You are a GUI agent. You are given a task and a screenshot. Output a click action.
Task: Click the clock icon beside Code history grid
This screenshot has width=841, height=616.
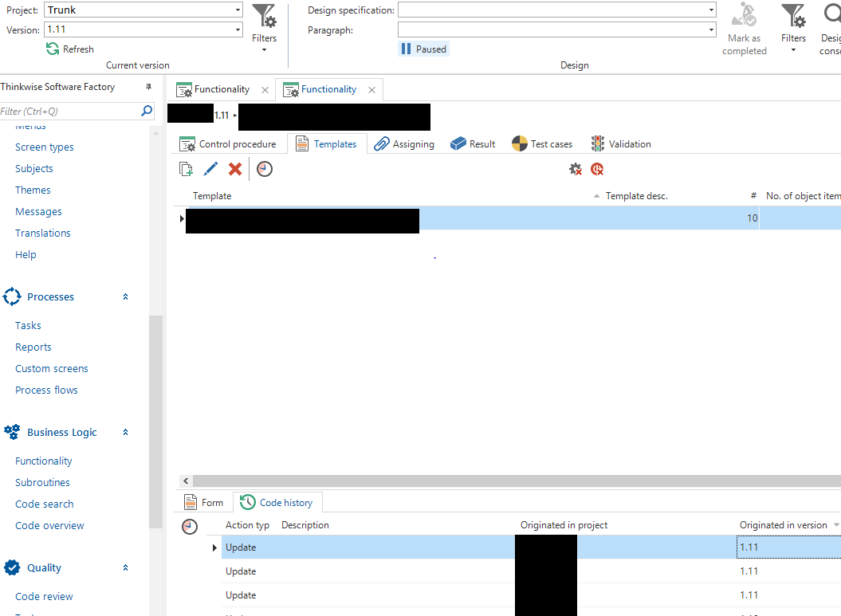coord(190,527)
